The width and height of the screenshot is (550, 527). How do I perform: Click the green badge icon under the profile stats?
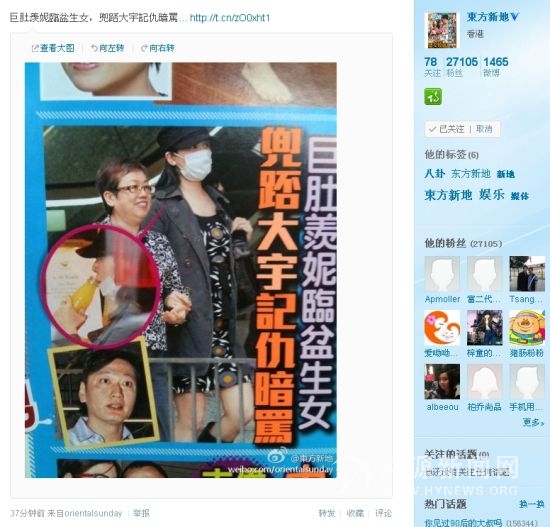click(433, 97)
